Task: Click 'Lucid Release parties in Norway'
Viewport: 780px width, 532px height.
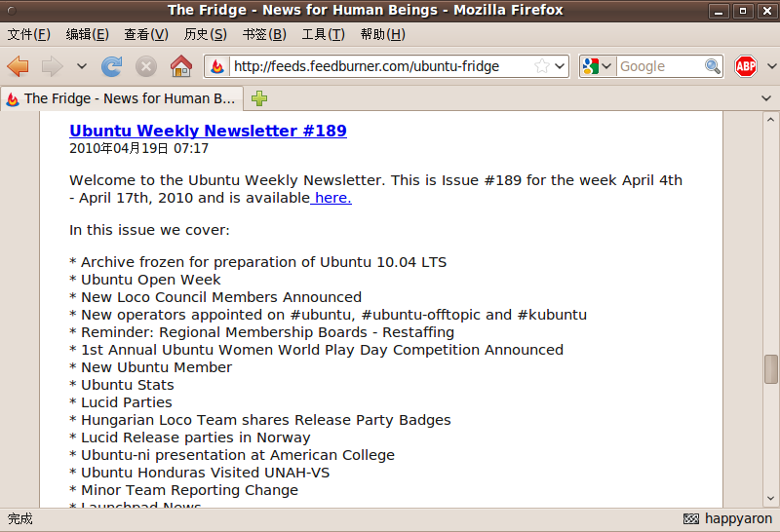Action: pyautogui.click(x=196, y=437)
